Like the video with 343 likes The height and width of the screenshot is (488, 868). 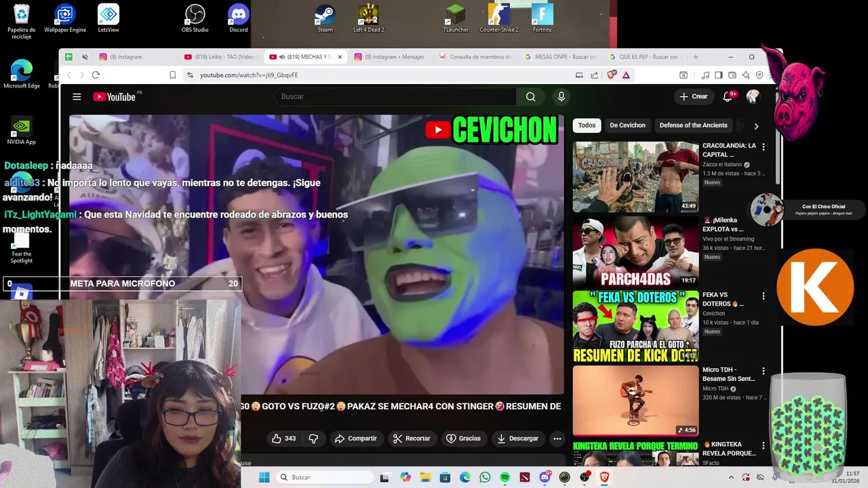283,439
